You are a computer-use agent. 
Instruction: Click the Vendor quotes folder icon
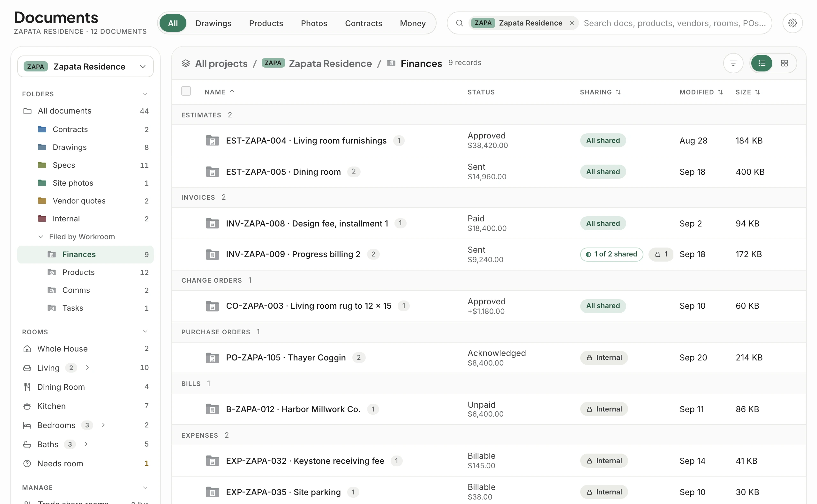42,201
